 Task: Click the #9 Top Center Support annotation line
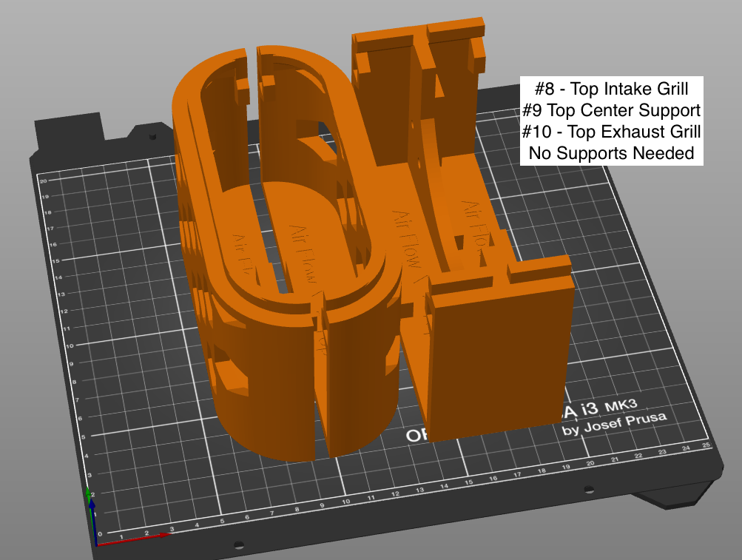[611, 110]
